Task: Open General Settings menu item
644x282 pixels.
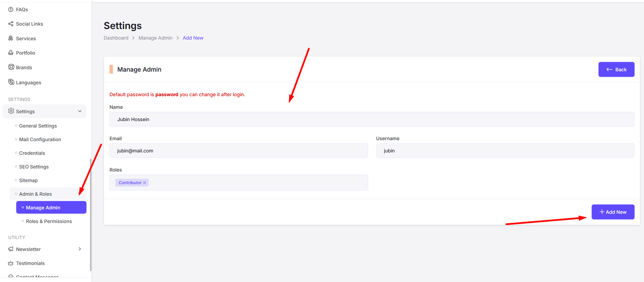Action: (x=38, y=126)
